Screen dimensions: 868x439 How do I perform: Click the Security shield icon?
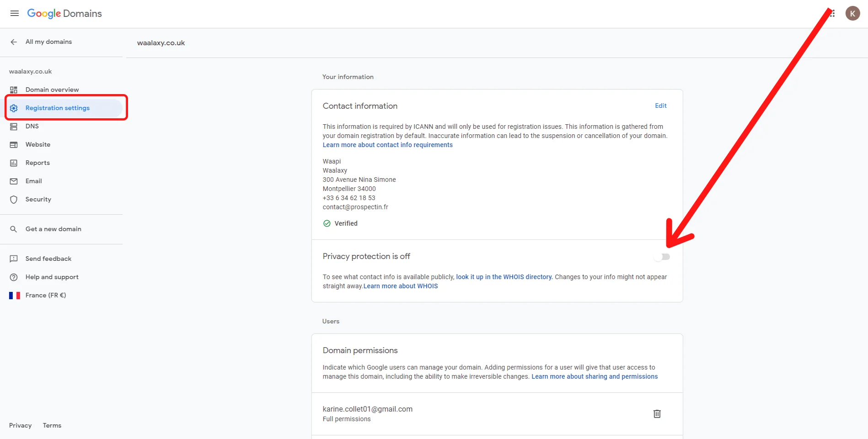[x=14, y=200]
